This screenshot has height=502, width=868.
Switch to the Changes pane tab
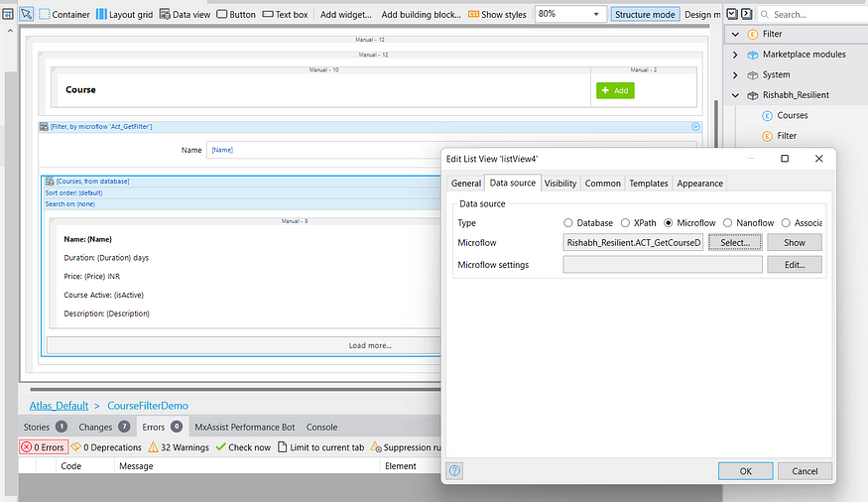tap(104, 427)
